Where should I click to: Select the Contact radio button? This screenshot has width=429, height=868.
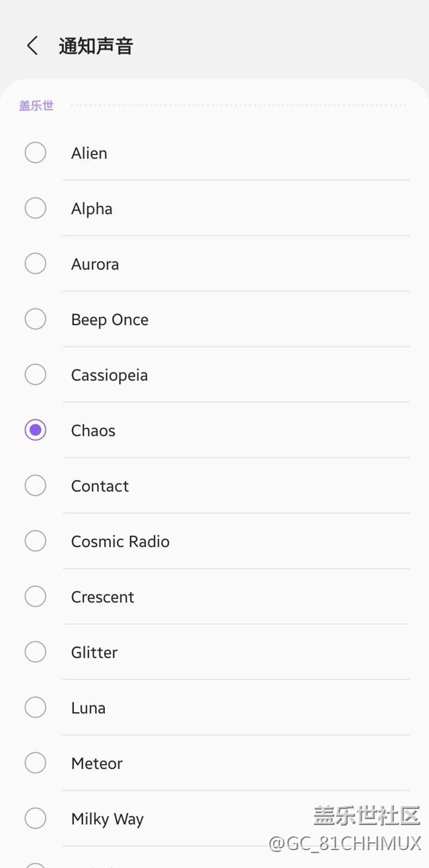(x=35, y=486)
